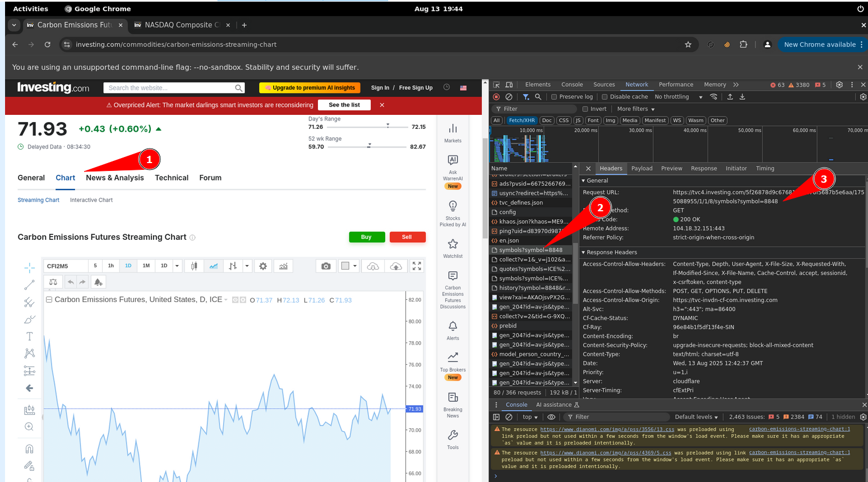The image size is (868, 482).
Task: Show more DevTools tabs chevron
Action: pos(736,85)
